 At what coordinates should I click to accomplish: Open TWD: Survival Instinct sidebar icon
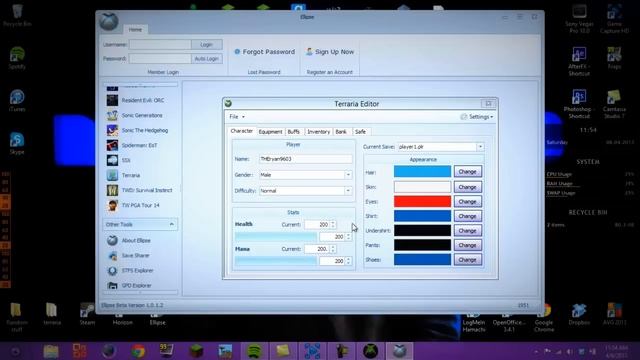pos(112,190)
